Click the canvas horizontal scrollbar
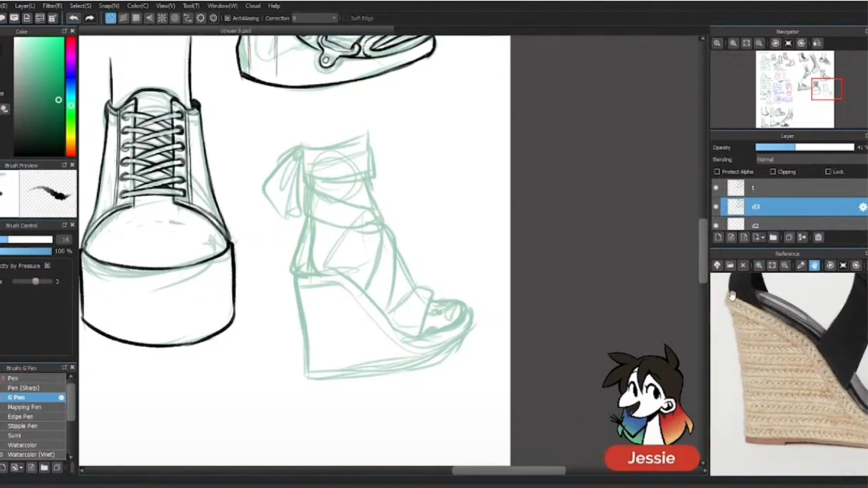The image size is (868, 488). tap(509, 470)
